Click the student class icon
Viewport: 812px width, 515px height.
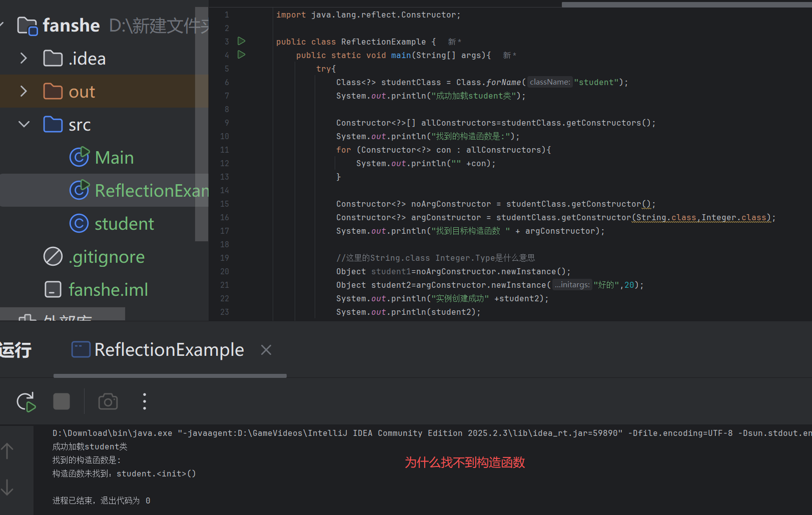79,224
